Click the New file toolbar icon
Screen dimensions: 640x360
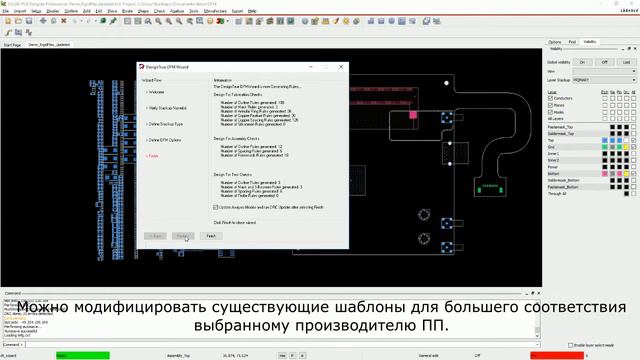(8, 21)
